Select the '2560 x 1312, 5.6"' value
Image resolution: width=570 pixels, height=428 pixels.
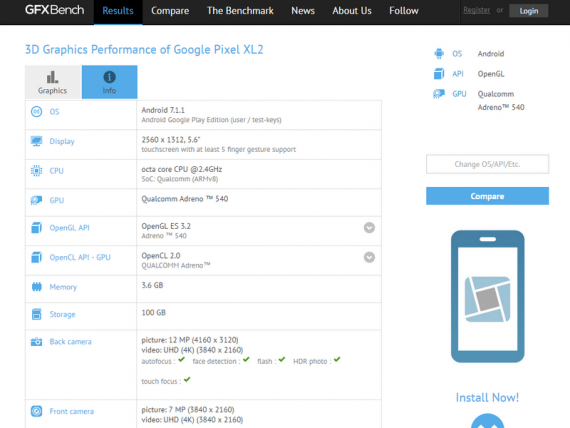click(171, 140)
